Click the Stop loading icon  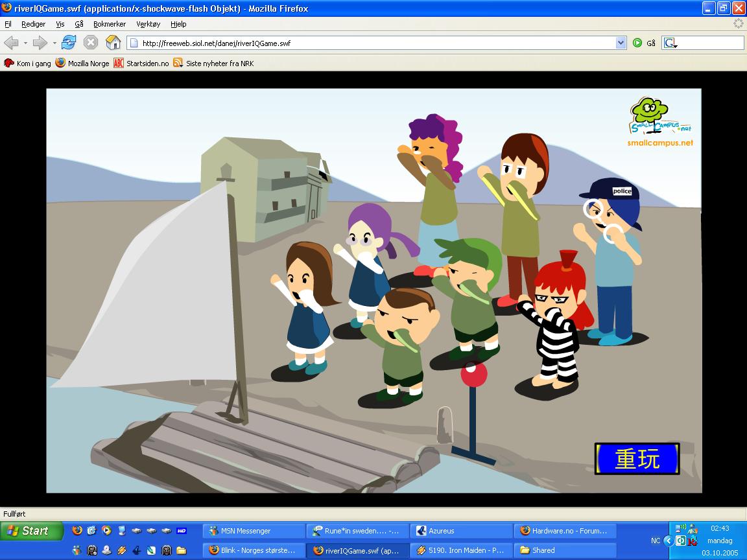(x=91, y=43)
